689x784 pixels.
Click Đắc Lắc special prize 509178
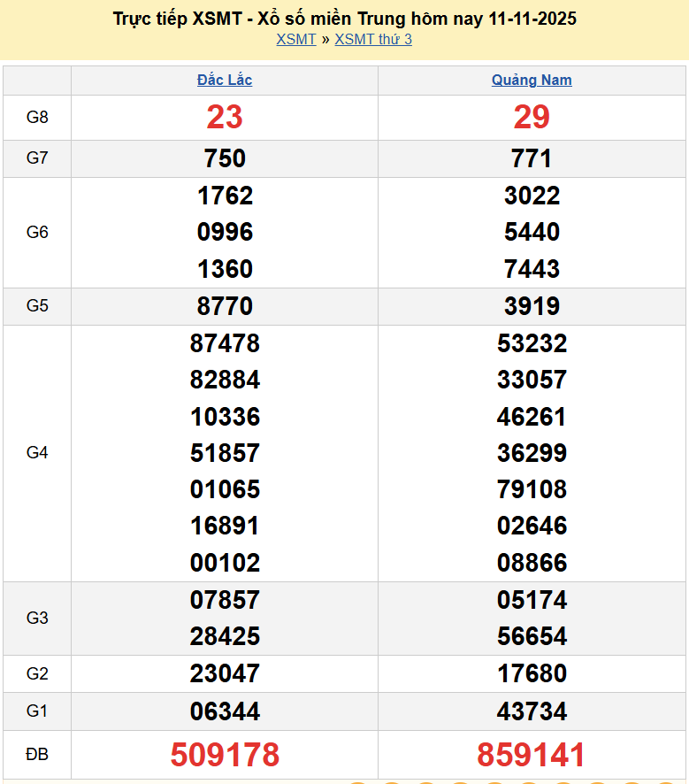coord(225,755)
